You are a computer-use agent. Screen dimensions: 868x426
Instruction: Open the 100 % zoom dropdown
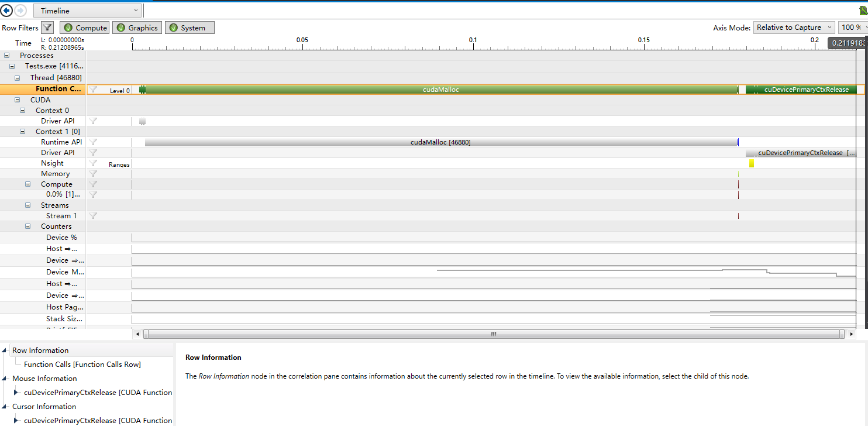click(853, 28)
